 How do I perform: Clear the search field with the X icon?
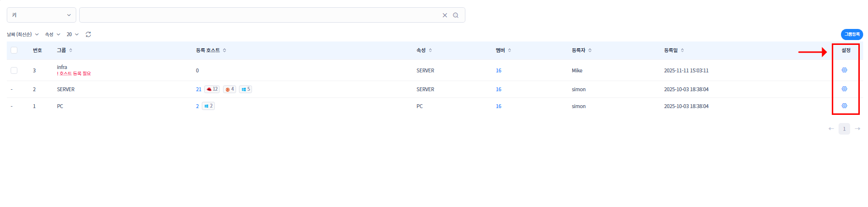pos(445,15)
